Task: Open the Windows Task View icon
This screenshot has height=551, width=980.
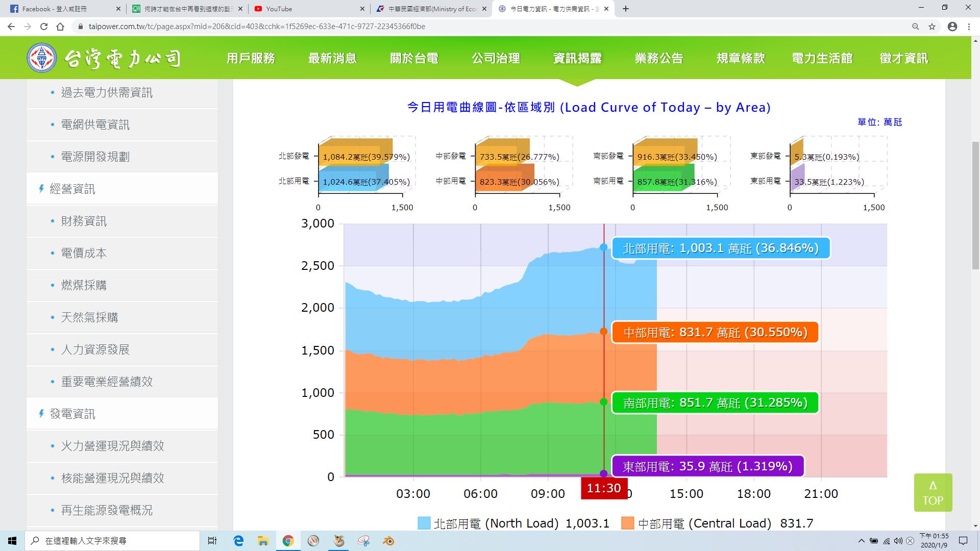Action: coord(212,541)
